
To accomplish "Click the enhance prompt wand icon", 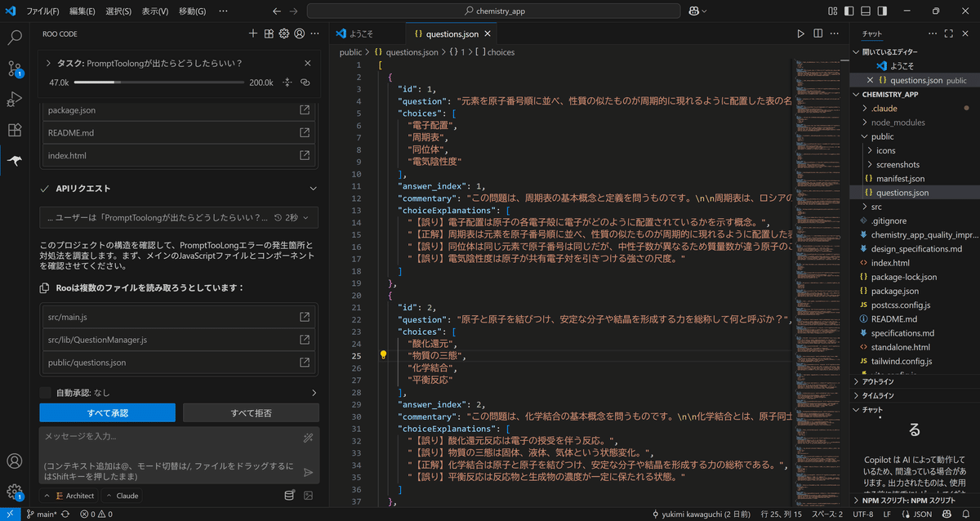I will pyautogui.click(x=308, y=438).
